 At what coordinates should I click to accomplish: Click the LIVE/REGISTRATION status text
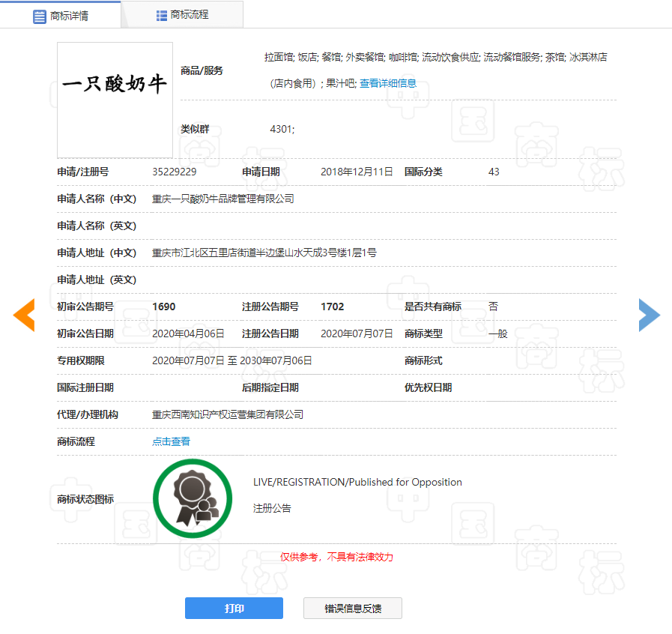[x=357, y=482]
